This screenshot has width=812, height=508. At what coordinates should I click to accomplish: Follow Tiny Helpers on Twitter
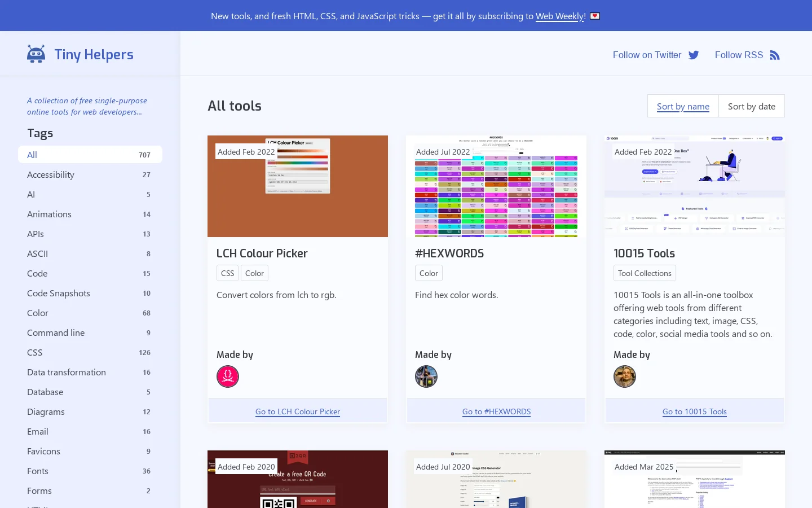click(x=656, y=55)
